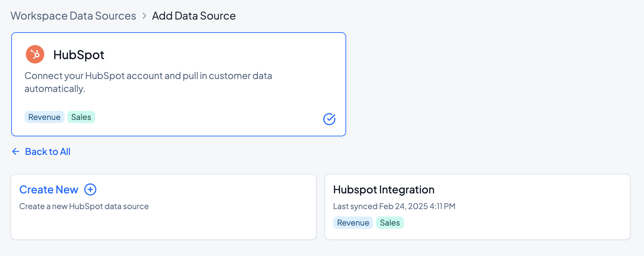Click the left arrow icon beside Back to All
The width and height of the screenshot is (644, 256).
[16, 151]
